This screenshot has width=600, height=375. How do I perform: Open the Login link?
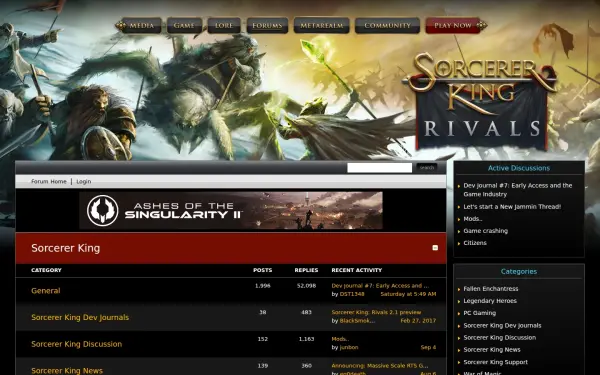coord(83,181)
